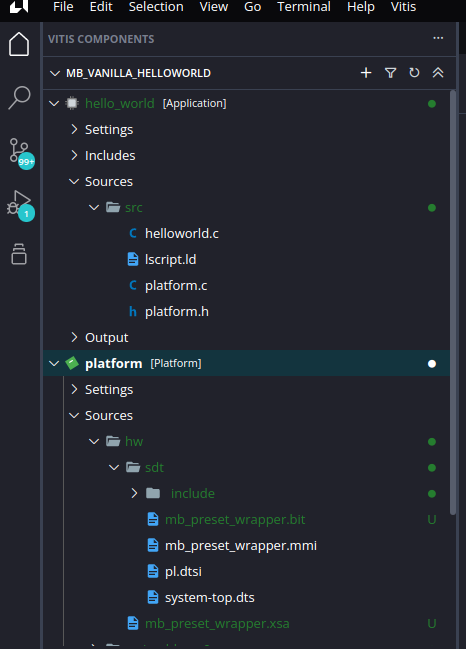The image size is (466, 649).
Task: Expand the Output node
Action: click(74, 337)
